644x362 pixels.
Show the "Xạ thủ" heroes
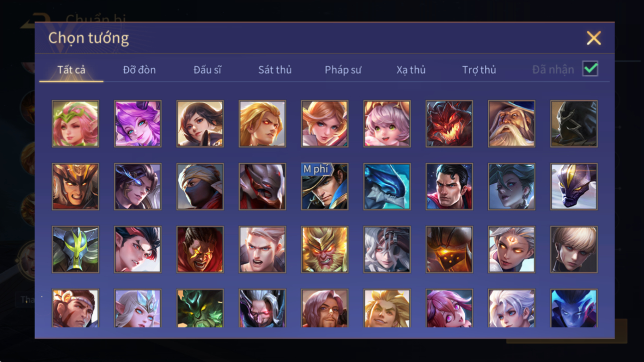[x=411, y=70]
